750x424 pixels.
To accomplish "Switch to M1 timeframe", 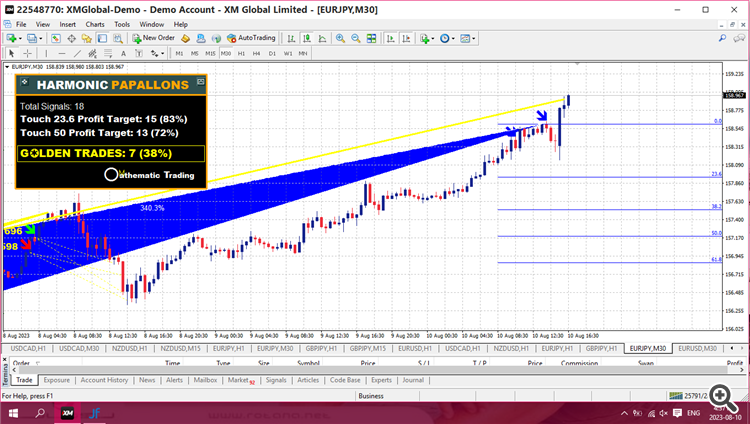I will [179, 54].
